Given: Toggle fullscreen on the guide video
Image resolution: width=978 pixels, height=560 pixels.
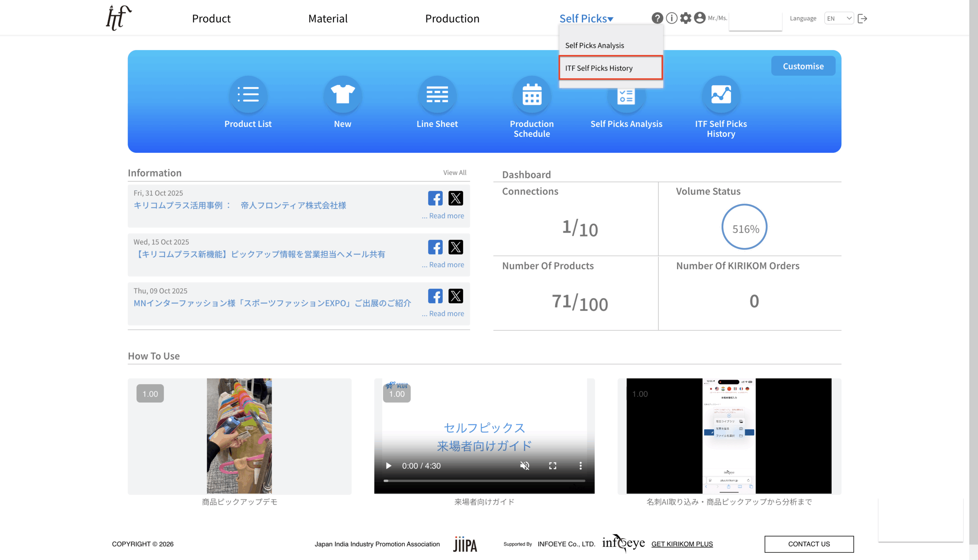Looking at the screenshot, I should 553,466.
